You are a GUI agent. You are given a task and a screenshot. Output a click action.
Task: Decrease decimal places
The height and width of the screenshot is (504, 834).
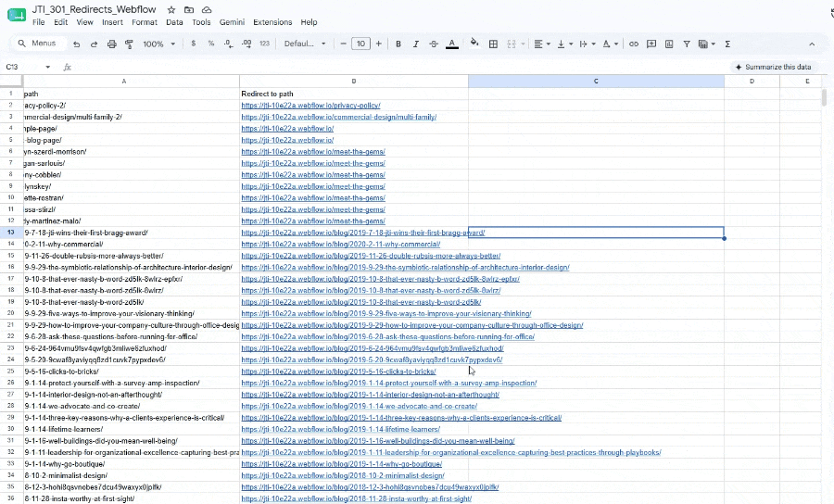click(x=229, y=44)
